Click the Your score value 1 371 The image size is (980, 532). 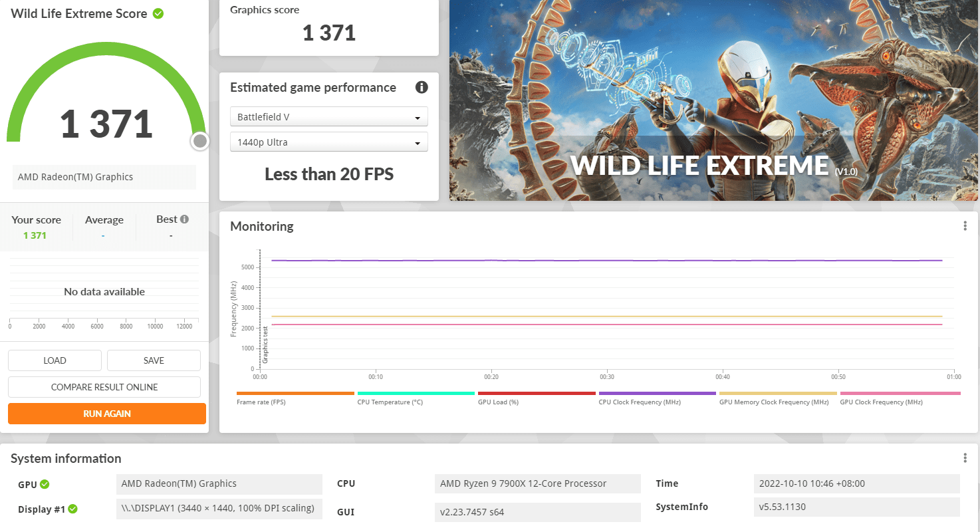click(35, 235)
